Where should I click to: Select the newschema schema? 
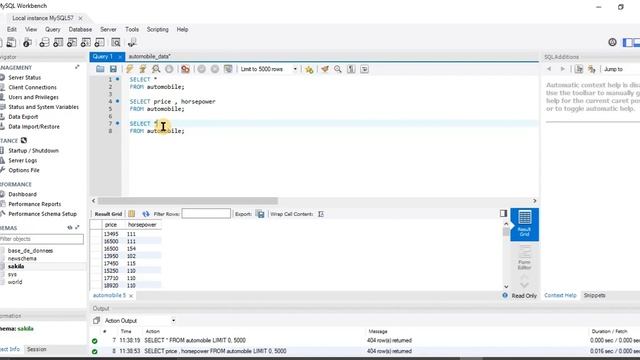(22, 258)
